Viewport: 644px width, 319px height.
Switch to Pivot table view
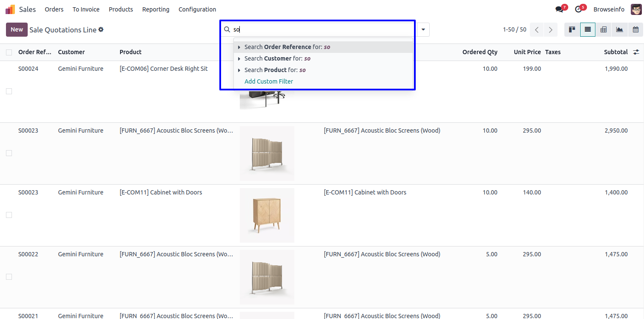point(603,29)
